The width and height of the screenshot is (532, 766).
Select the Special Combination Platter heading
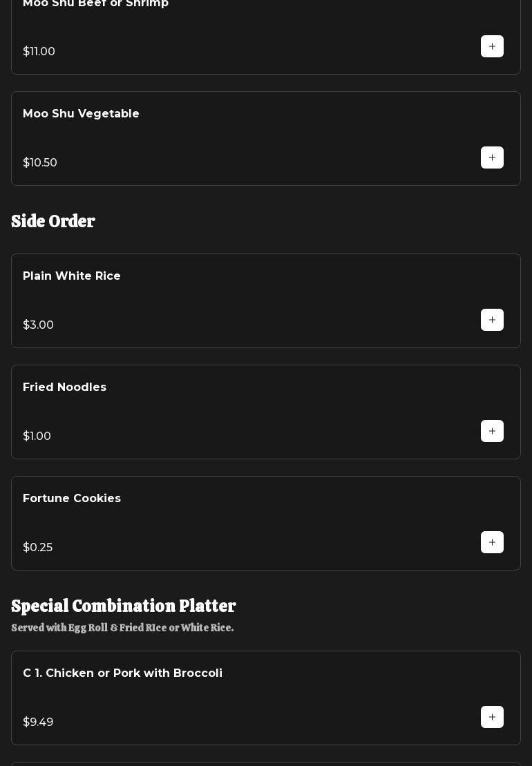coord(124,606)
